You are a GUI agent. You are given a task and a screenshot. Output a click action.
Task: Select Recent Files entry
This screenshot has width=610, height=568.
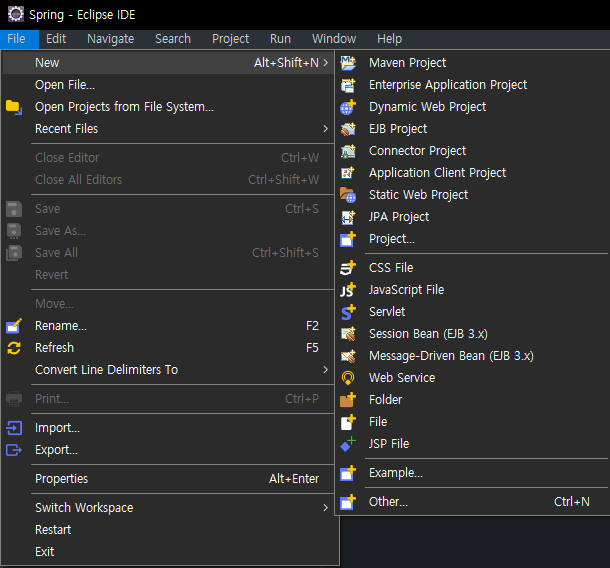[x=168, y=129]
